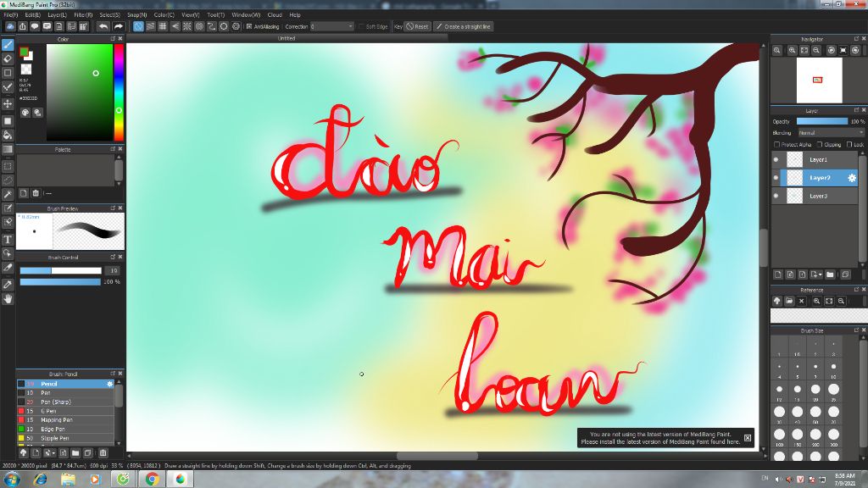Toggle the AntiAliasing checkbox
The width and height of the screenshot is (868, 488).
pyautogui.click(x=249, y=26)
